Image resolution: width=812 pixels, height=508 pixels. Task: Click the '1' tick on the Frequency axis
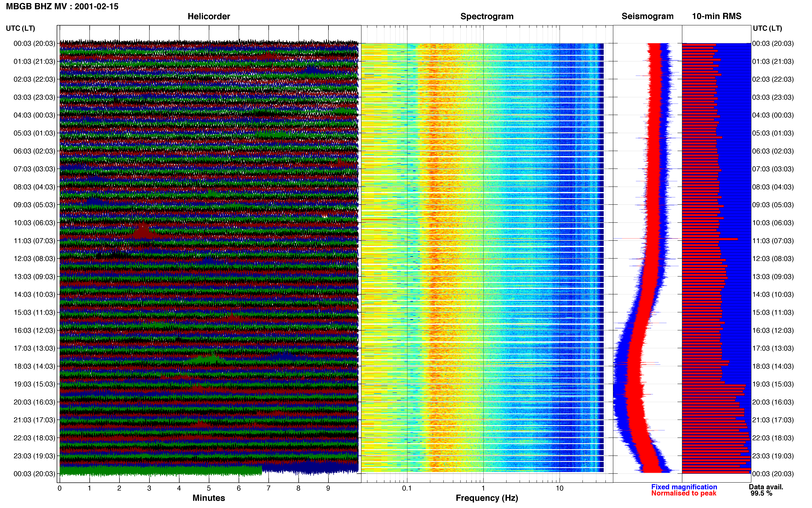[x=483, y=488]
